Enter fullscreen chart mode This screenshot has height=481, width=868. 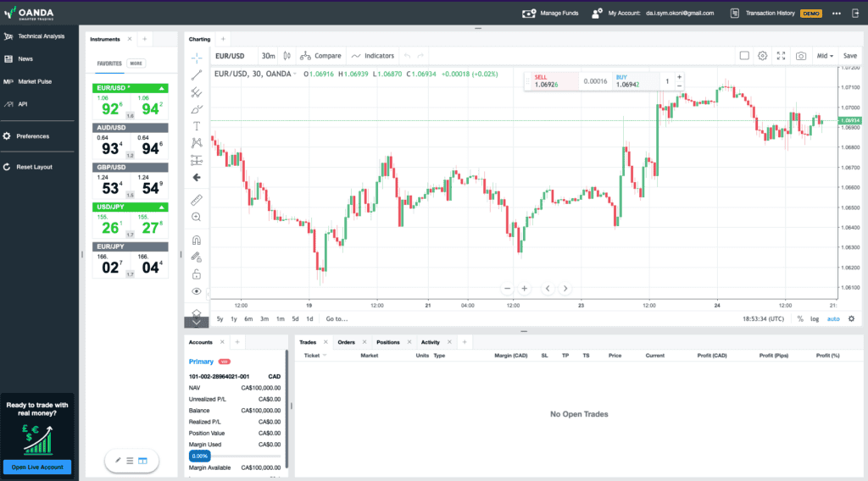(x=781, y=56)
